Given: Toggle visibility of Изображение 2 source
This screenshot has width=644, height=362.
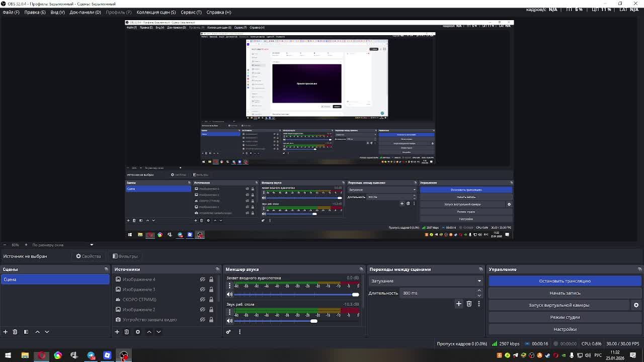Looking at the screenshot, I should [203, 310].
